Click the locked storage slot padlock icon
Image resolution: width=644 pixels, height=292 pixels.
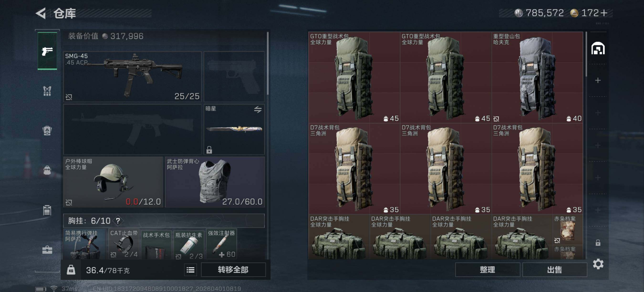tap(598, 243)
